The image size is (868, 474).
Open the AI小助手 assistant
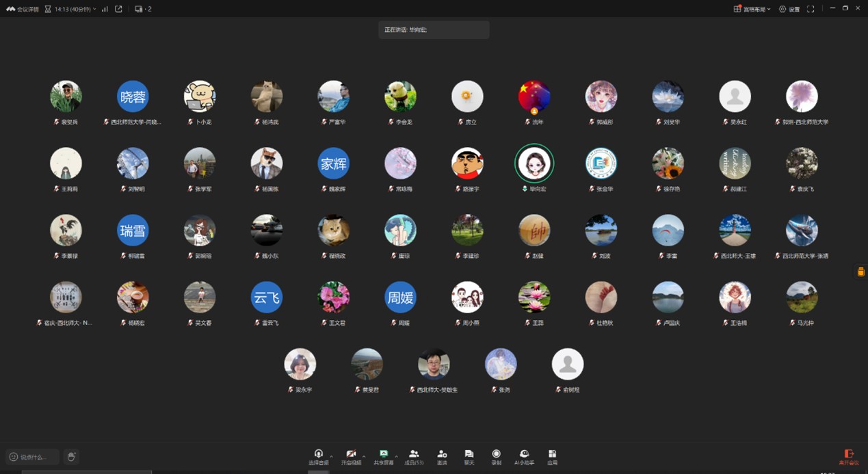click(x=524, y=456)
